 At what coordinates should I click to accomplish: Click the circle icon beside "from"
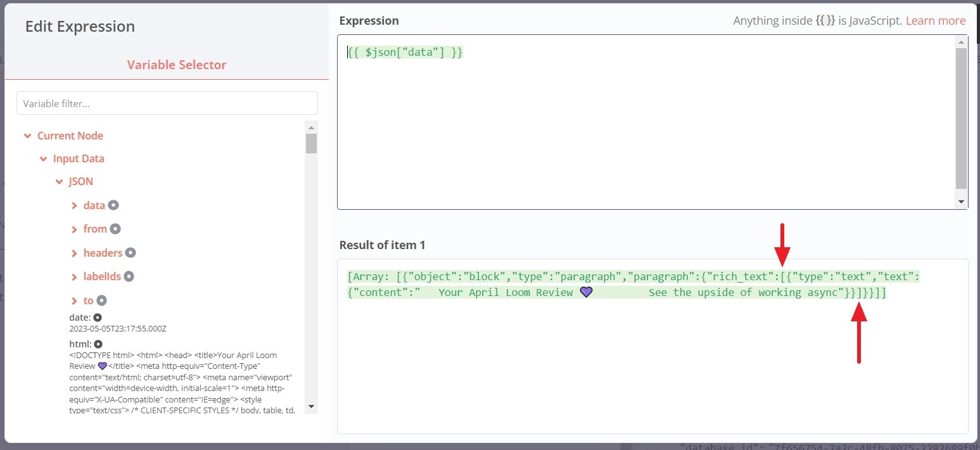115,229
